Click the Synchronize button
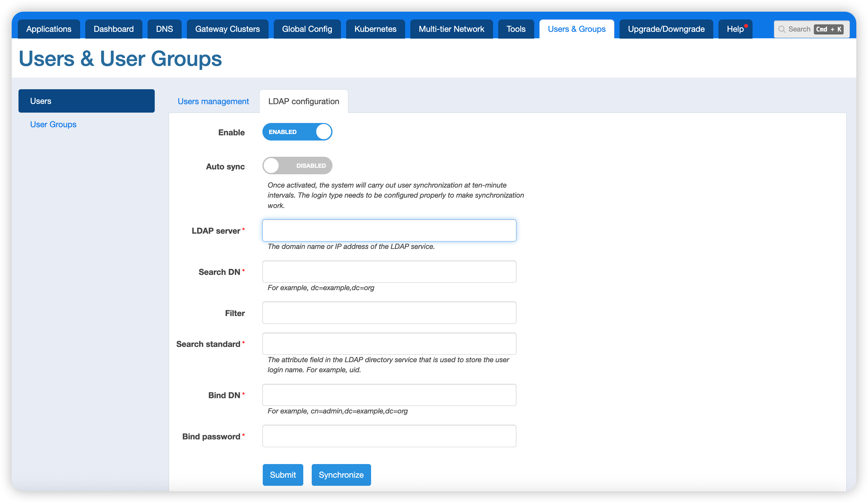 click(x=341, y=475)
